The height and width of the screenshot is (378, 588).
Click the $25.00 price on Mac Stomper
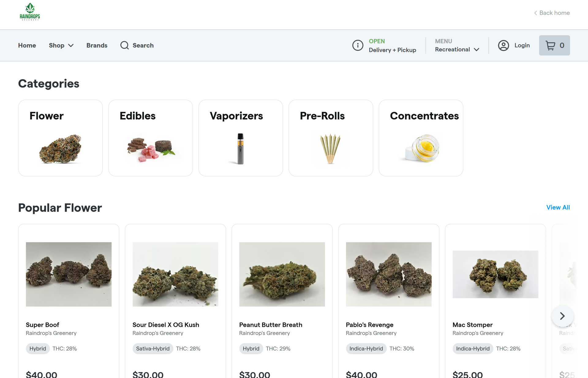pos(468,375)
